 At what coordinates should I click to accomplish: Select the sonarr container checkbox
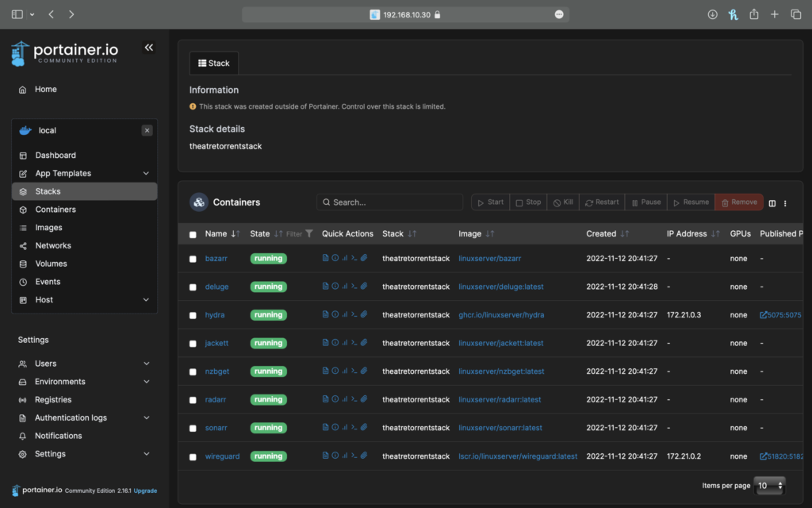[193, 428]
